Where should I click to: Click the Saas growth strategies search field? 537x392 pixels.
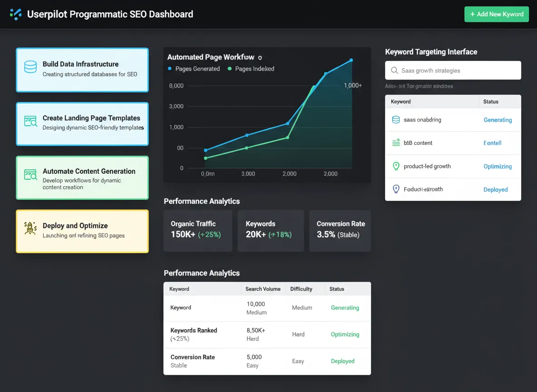[x=453, y=71]
